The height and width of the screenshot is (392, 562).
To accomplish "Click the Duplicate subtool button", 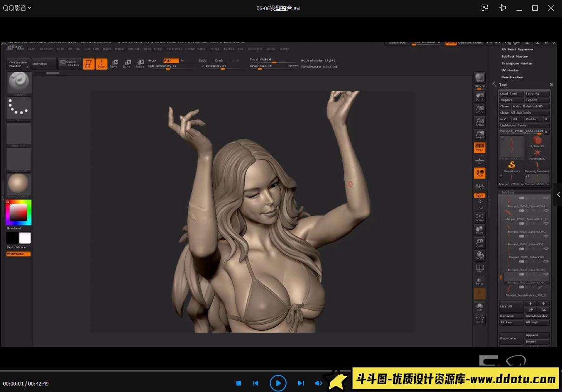I will (x=511, y=338).
